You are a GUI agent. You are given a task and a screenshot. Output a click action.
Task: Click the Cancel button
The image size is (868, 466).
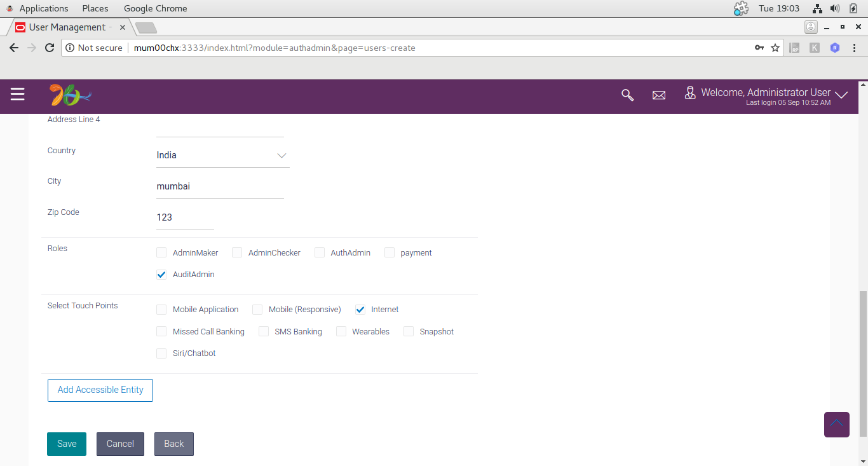[120, 444]
